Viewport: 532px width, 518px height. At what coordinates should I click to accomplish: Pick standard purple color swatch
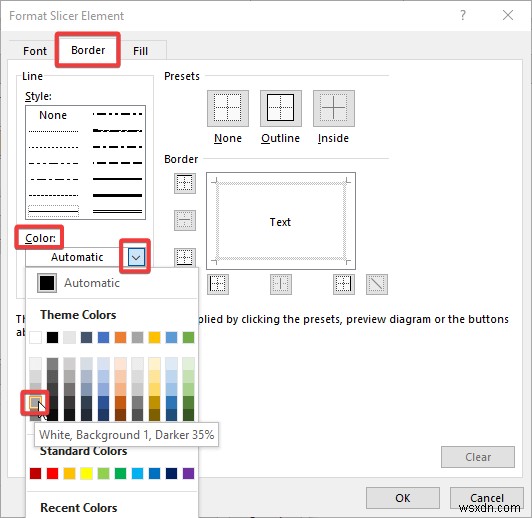pos(188,473)
